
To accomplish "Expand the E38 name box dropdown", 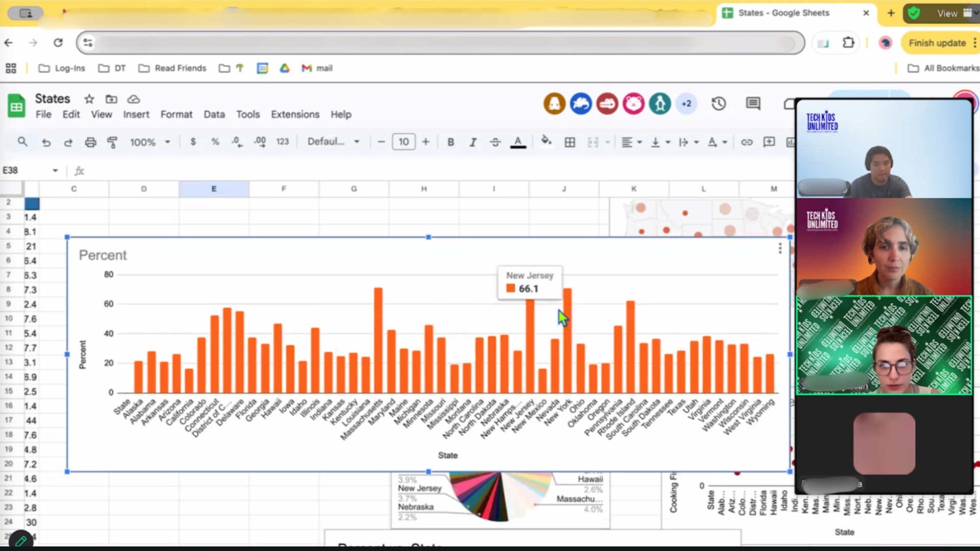I will (55, 170).
